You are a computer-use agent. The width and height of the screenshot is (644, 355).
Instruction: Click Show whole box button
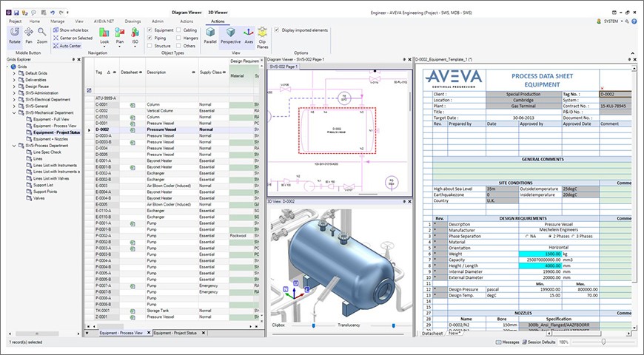(x=74, y=30)
